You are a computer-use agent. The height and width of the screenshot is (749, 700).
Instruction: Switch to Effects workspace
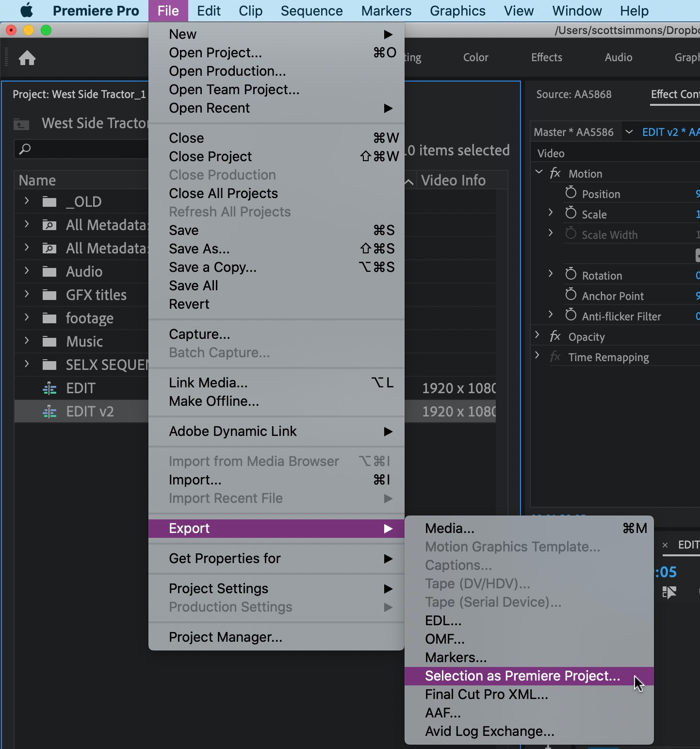pyautogui.click(x=546, y=57)
